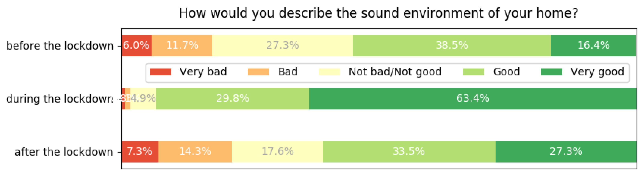644x175 pixels.
Task: Click the Not bad/Not good yellow legend swatch
Action: (330, 72)
